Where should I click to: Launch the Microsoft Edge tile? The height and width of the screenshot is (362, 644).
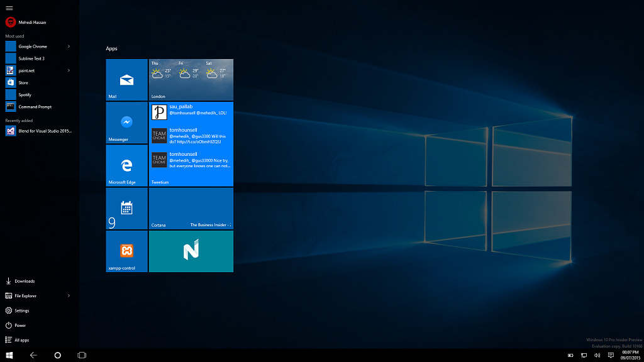(x=126, y=165)
